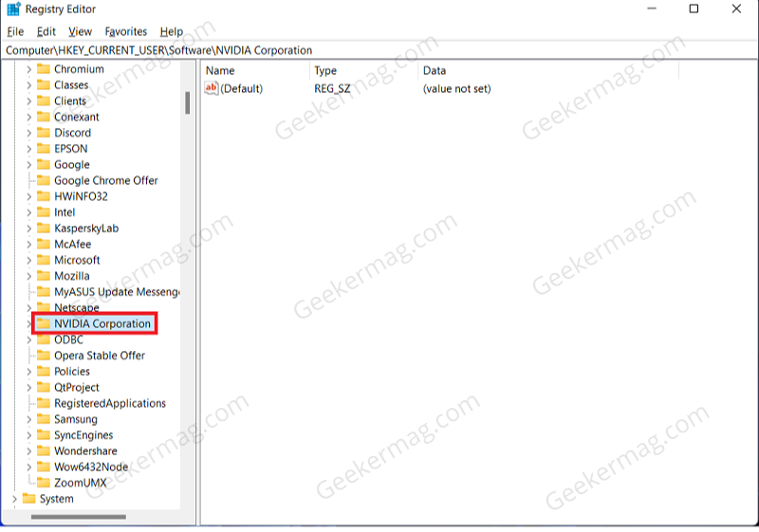Screen dimensions: 759x532
Task: Expand the Google key
Action: [28, 165]
